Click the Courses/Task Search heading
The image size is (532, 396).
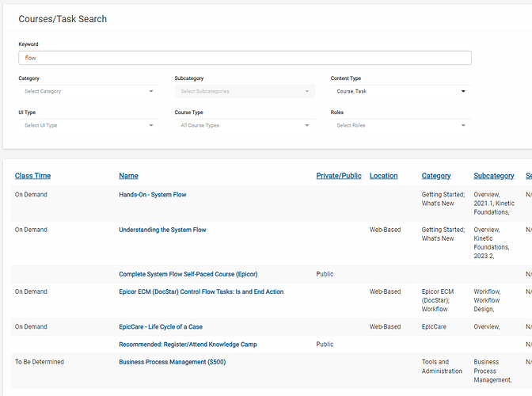pos(63,19)
